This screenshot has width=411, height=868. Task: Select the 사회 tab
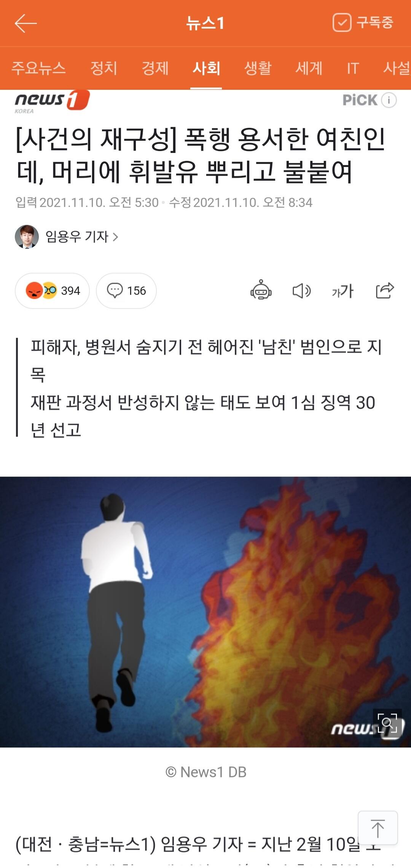(206, 68)
